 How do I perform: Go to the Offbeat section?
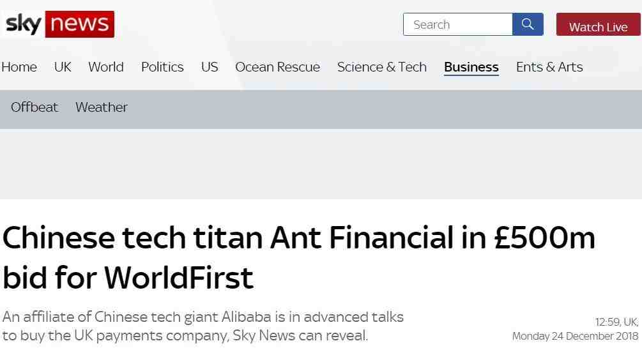[34, 107]
